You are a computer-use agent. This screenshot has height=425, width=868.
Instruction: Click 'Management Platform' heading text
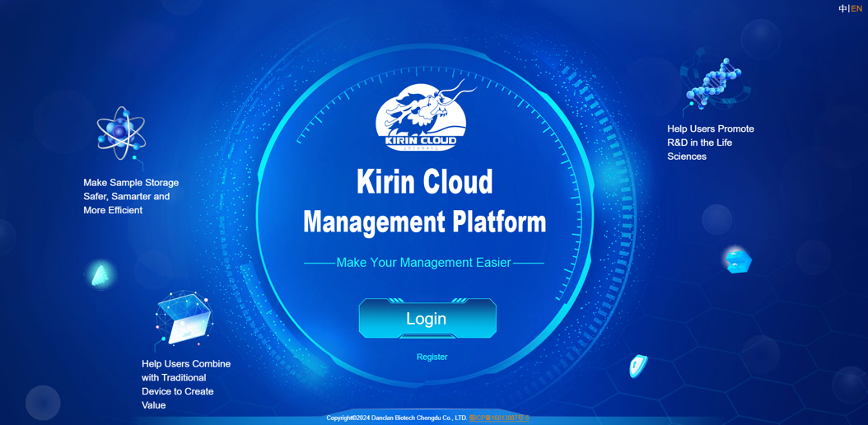425,222
